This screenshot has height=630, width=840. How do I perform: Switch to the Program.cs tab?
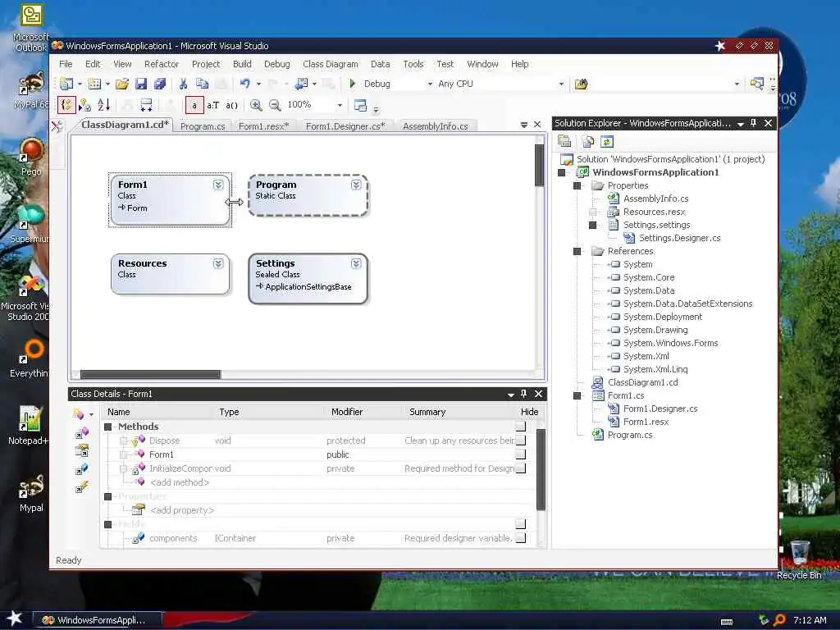pos(203,126)
